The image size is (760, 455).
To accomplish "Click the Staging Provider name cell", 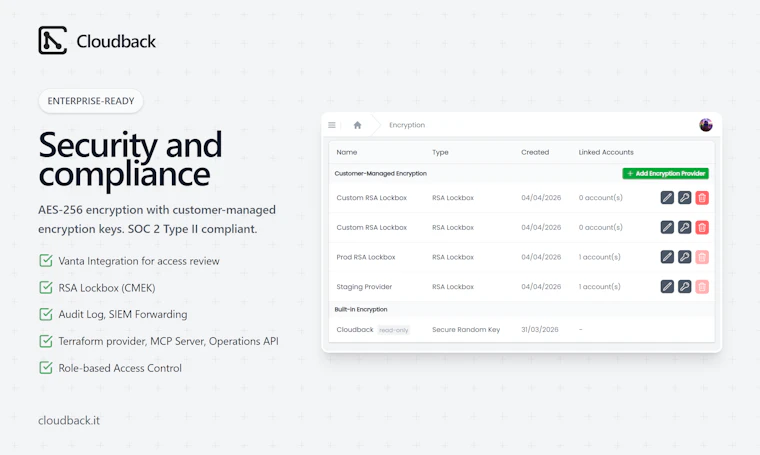I will click(x=364, y=286).
